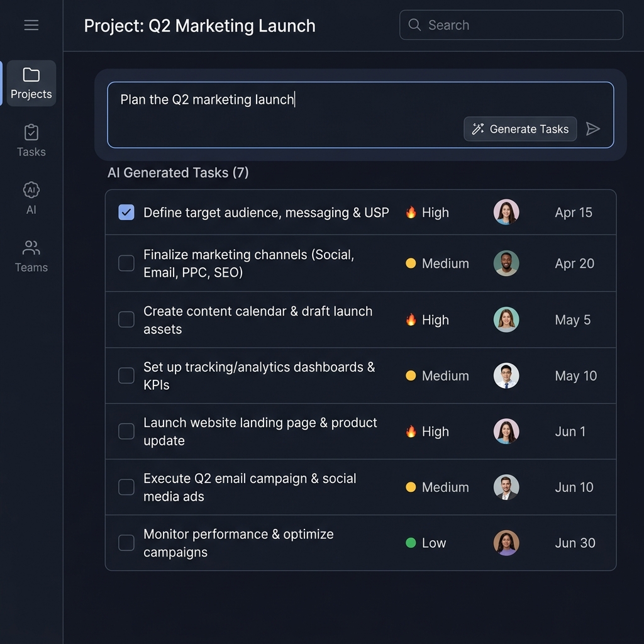Click the High priority flame on 'Create content calendar'
This screenshot has height=644, width=644.
[411, 319]
